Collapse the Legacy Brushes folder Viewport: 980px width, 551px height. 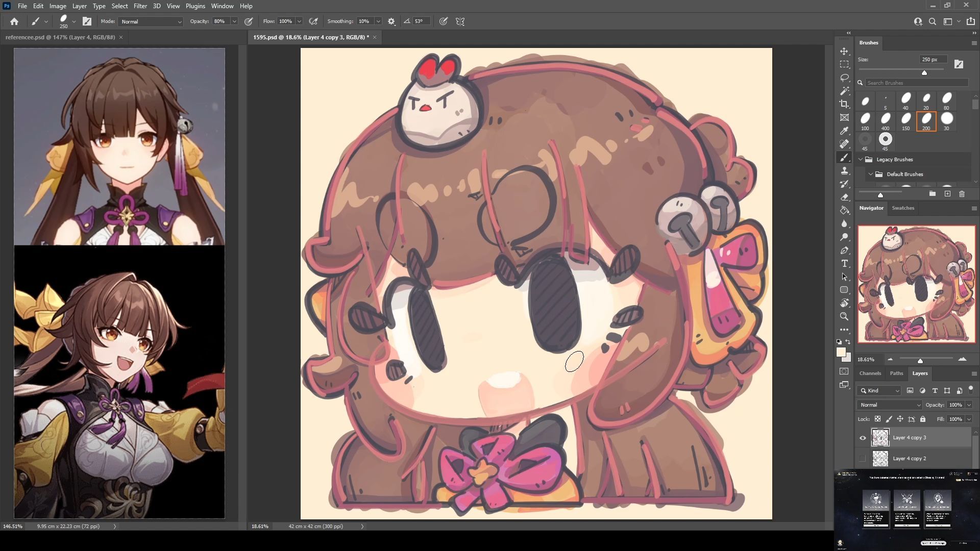[861, 159]
